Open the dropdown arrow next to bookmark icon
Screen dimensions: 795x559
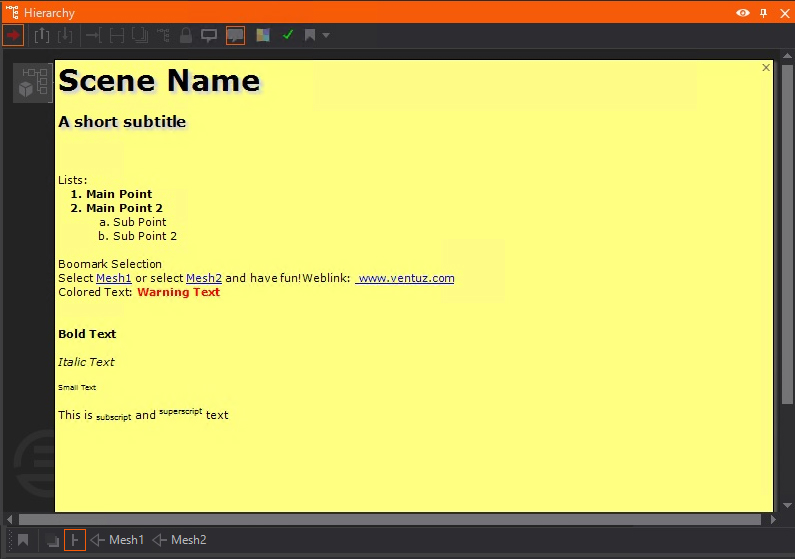point(326,36)
